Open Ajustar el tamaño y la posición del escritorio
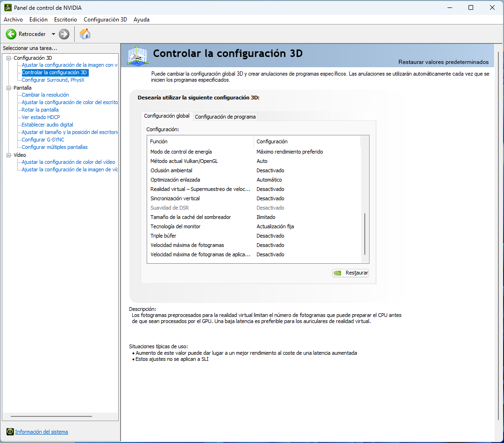This screenshot has height=443, width=504. click(x=70, y=132)
